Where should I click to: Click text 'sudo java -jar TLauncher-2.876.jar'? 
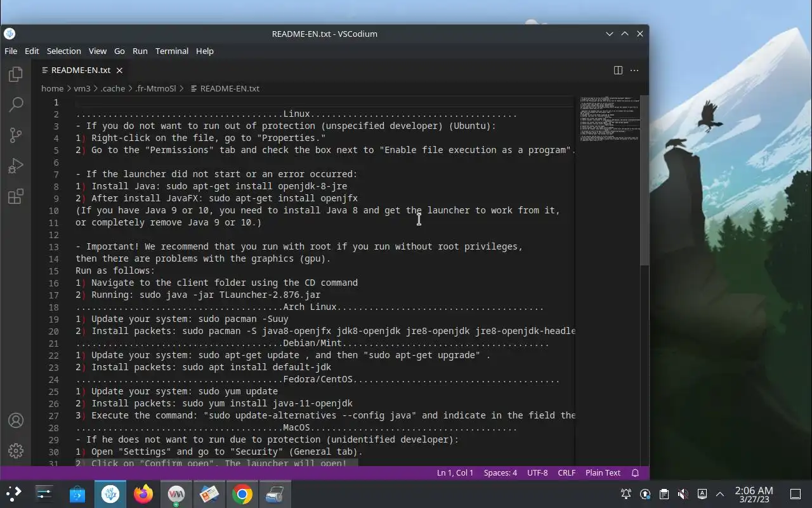click(230, 295)
